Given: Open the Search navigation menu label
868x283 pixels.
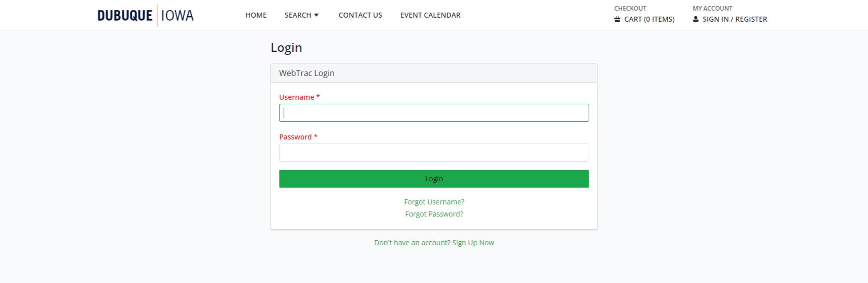Looking at the screenshot, I should point(297,15).
